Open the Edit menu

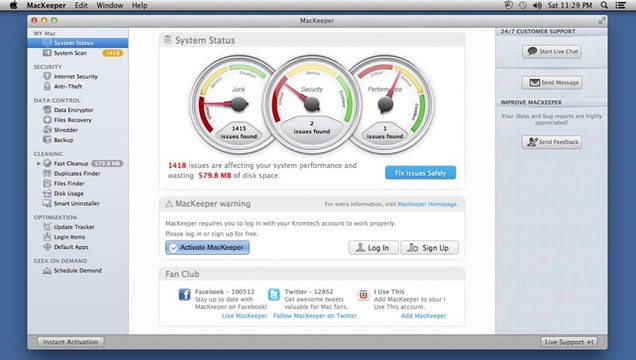[81, 5]
